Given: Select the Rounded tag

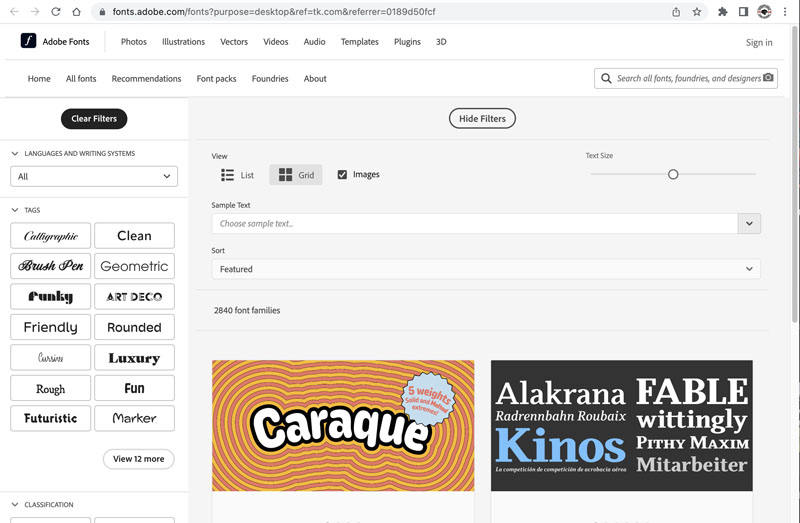Looking at the screenshot, I should pos(134,327).
